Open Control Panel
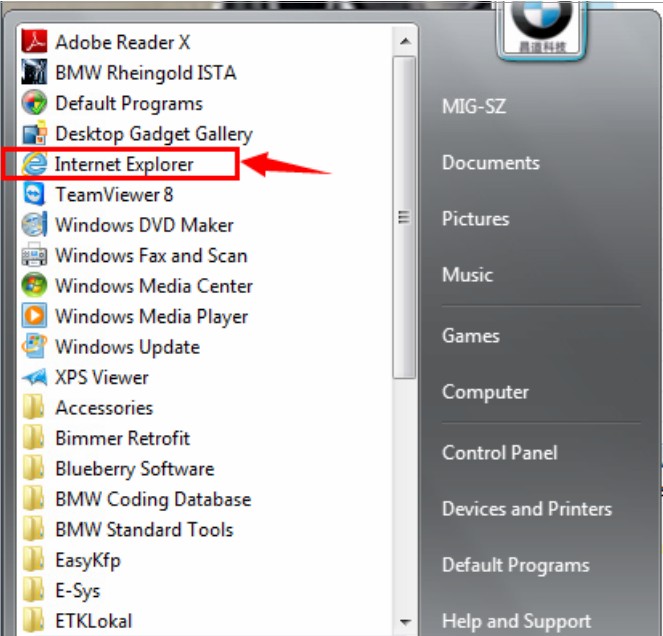The height and width of the screenshot is (636, 663). coord(500,453)
